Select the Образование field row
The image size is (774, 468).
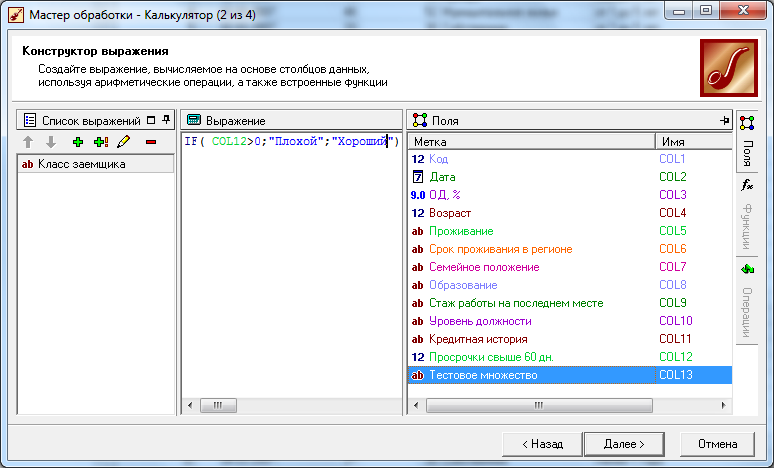click(570, 285)
